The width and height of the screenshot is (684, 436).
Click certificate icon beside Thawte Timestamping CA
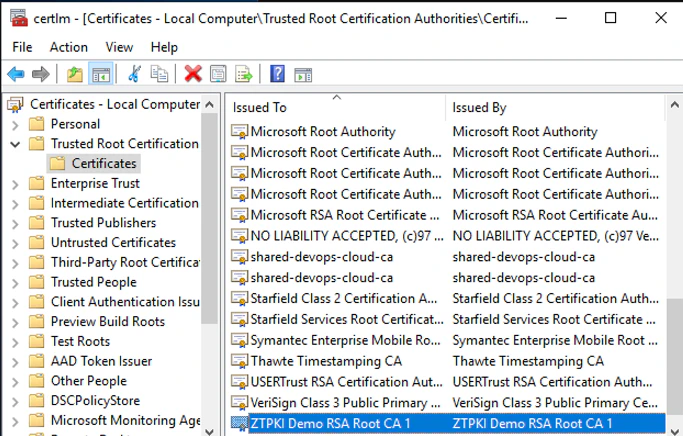coord(239,361)
